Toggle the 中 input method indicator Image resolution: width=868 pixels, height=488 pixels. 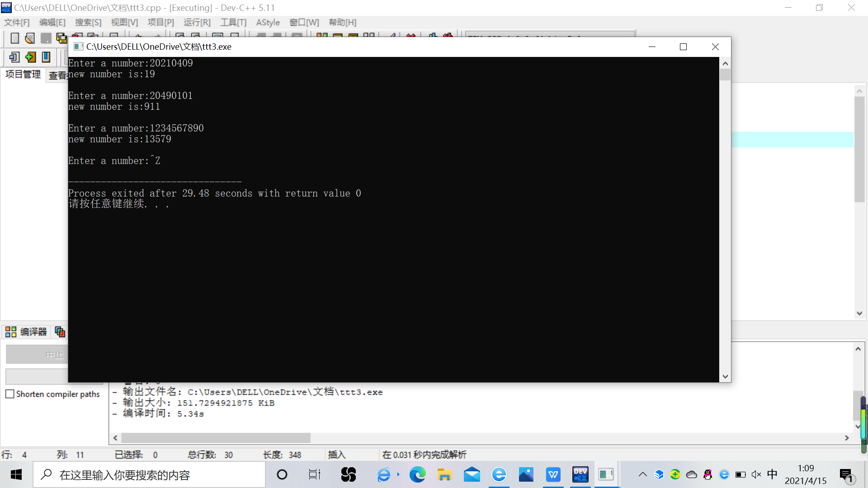(772, 474)
